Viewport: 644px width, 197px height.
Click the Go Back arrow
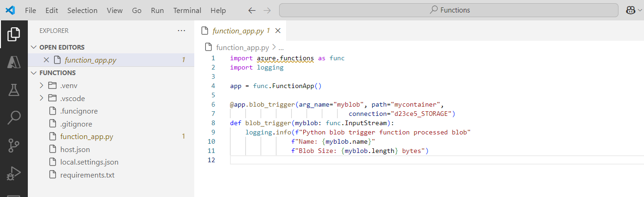pos(252,10)
